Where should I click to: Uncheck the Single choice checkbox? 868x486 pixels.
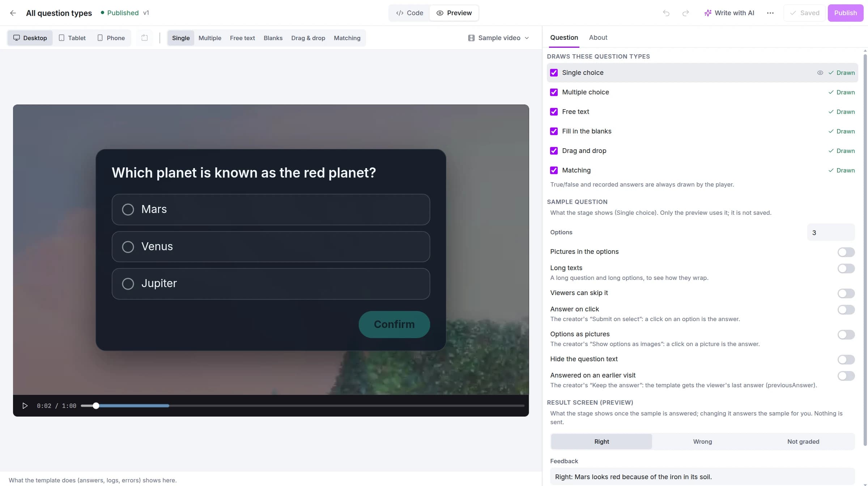point(554,73)
